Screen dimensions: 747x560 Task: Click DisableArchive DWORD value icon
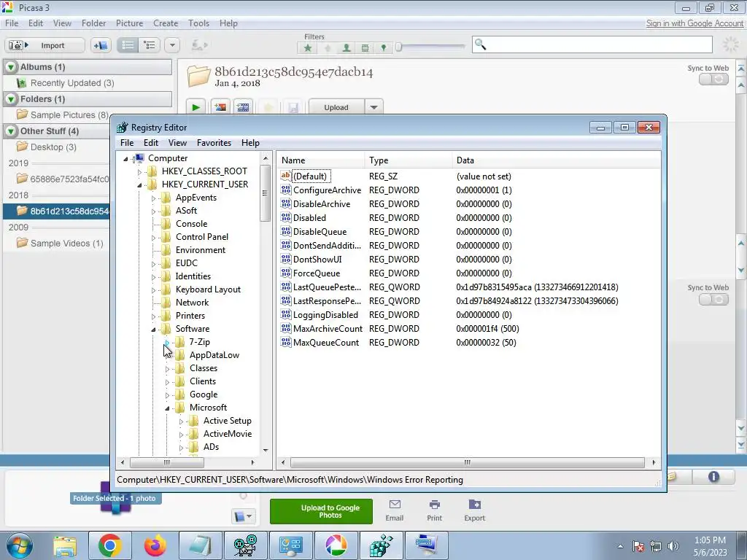286,204
